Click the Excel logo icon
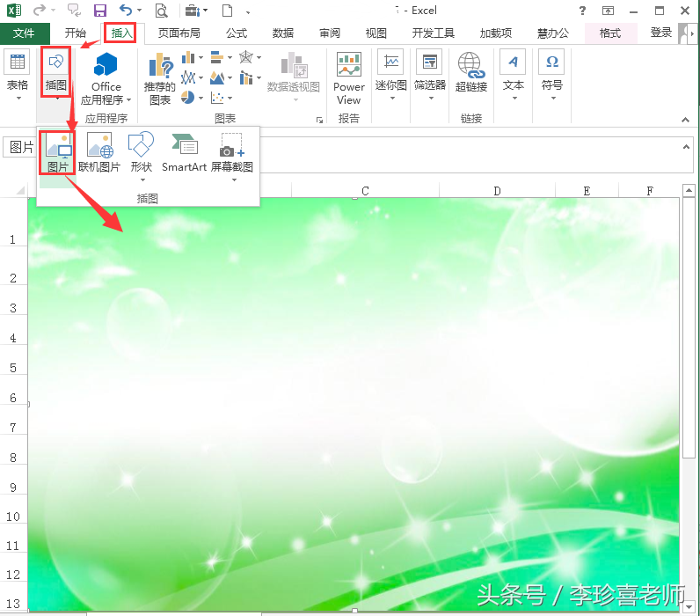Image resolution: width=700 pixels, height=616 pixels. [14, 11]
